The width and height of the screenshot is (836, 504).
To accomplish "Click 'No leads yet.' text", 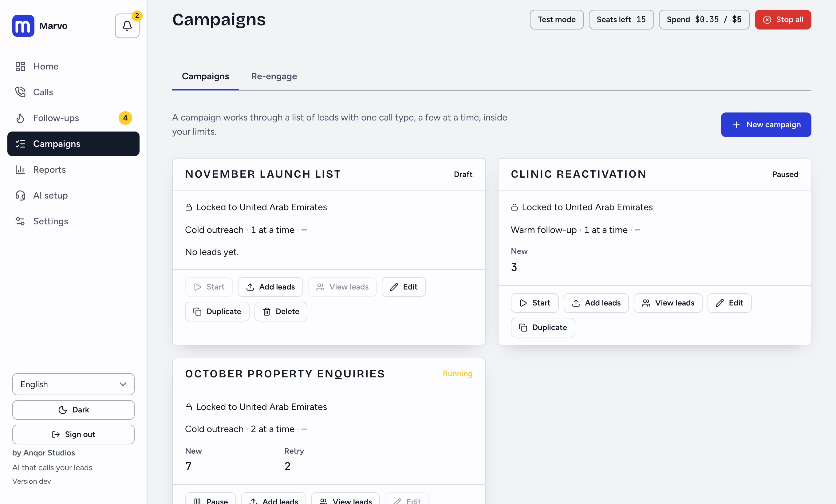I will click(x=212, y=252).
